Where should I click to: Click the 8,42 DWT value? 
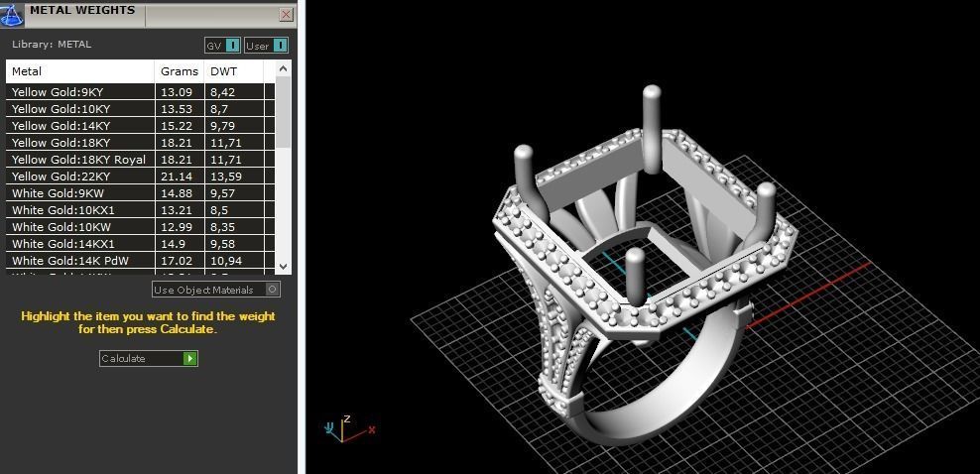[223, 92]
